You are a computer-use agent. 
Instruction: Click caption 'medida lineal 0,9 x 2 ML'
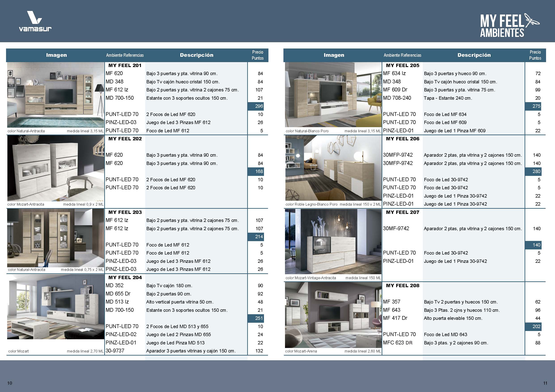pos(83,204)
